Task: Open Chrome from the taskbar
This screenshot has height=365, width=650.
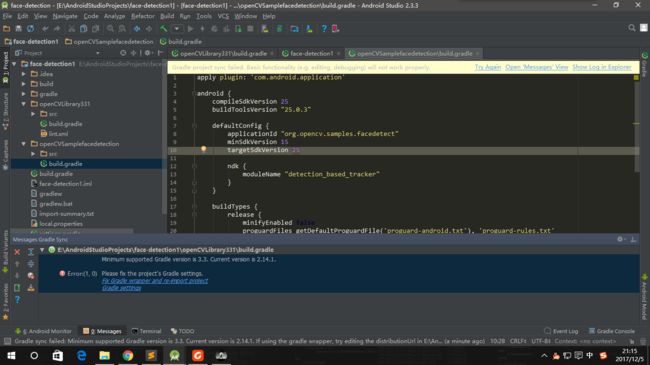Action: (x=128, y=355)
